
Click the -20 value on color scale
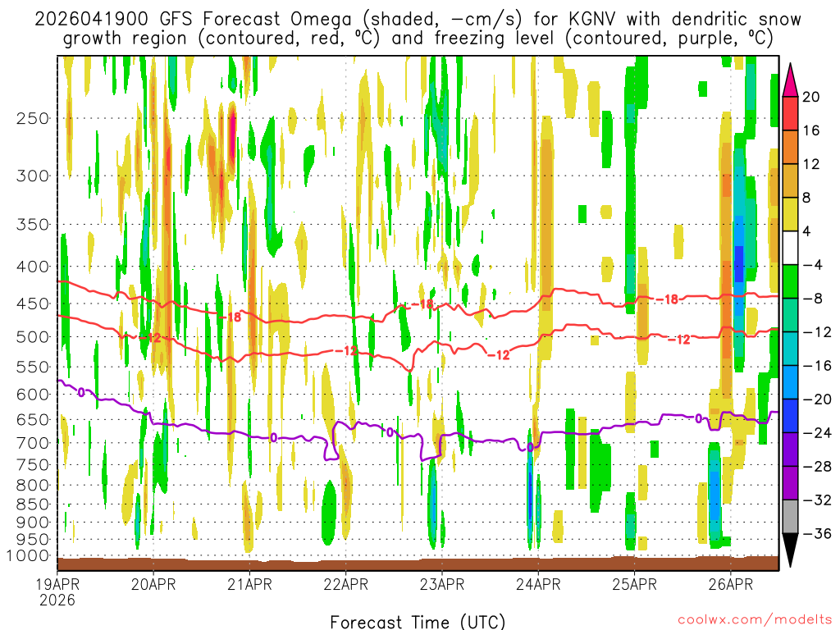817,399
